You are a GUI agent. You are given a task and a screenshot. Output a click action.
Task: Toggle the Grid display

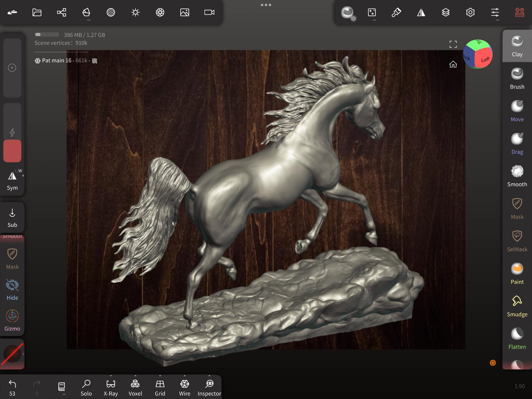coord(160,387)
